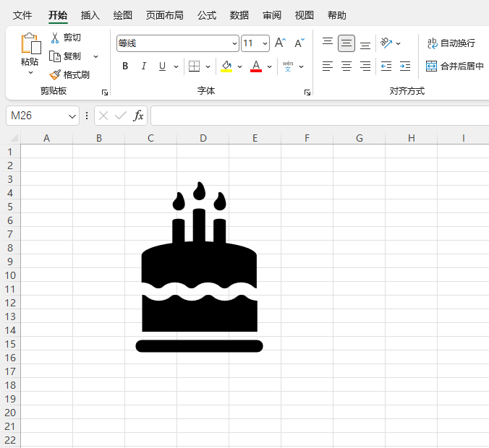Click the increase indent icon
The width and height of the screenshot is (489, 448).
pyautogui.click(x=405, y=66)
